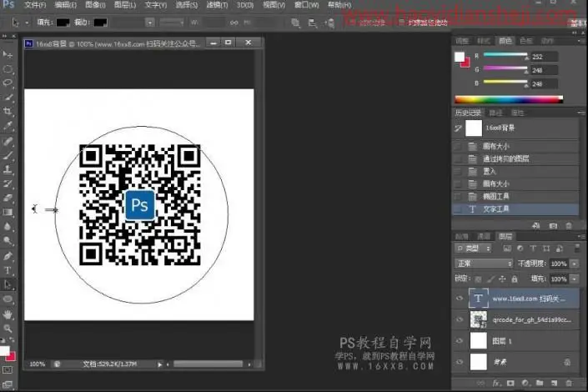Click the 描边 stroke color swatch
Screen dimensions: 588x392
100,23
